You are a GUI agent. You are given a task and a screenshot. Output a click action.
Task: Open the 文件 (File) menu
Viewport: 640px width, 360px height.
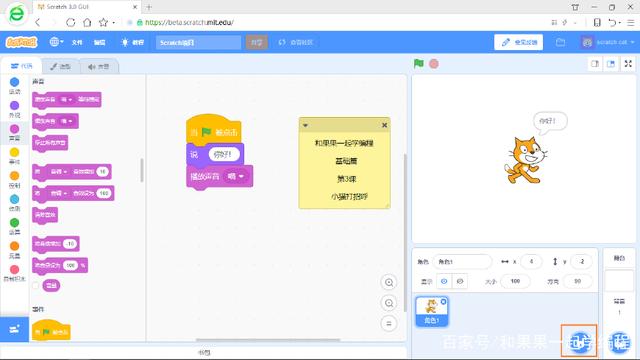[x=77, y=42]
